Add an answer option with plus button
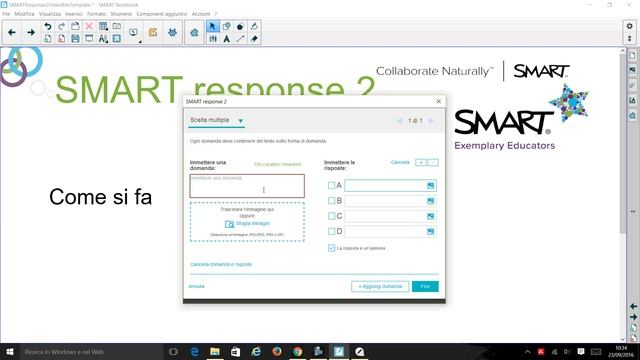640x360 pixels. 421,162
